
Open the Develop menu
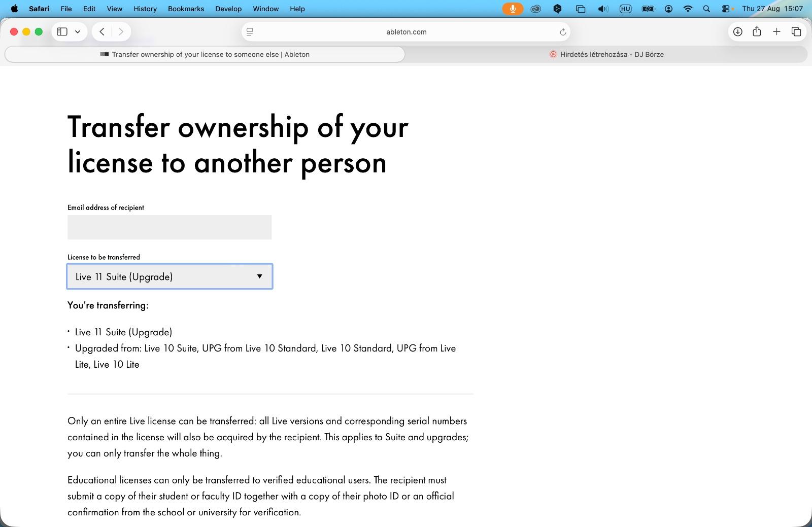tap(228, 9)
